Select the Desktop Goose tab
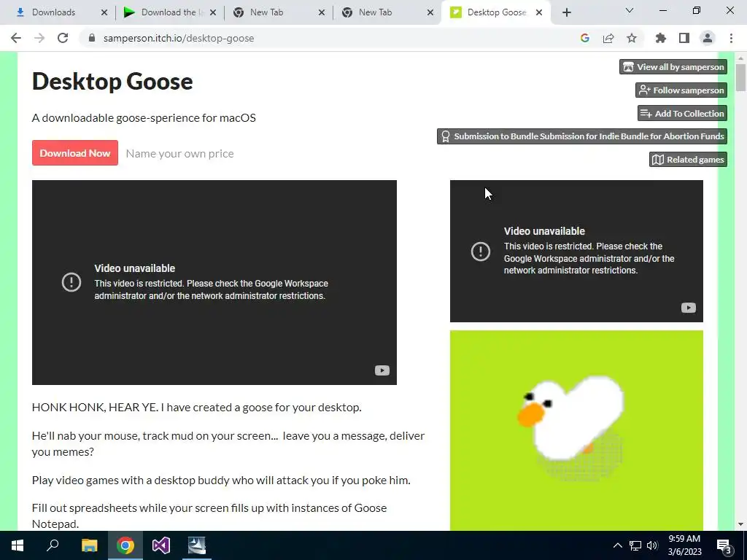The height and width of the screenshot is (560, 747). point(496,12)
